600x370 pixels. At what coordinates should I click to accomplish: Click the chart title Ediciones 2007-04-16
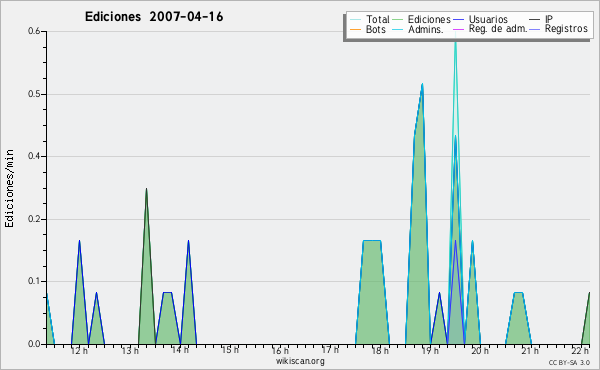(x=154, y=17)
